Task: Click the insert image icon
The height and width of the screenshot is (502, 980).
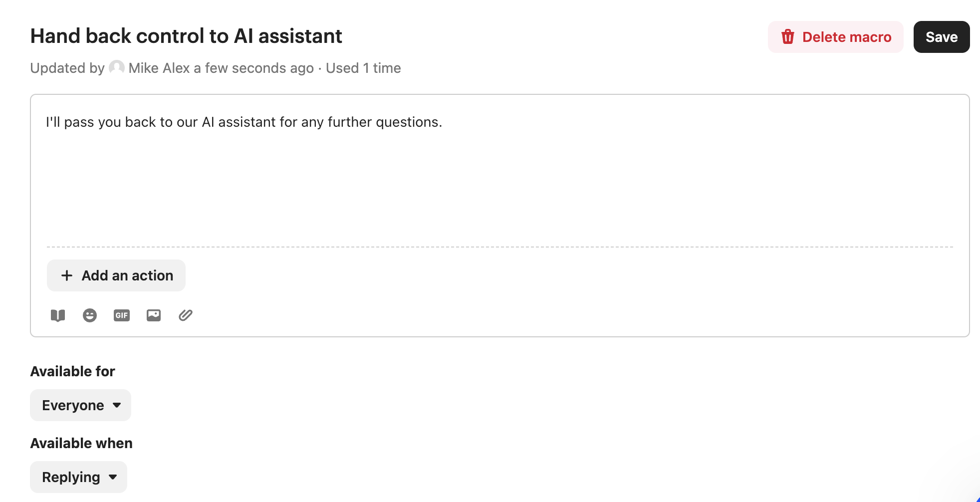Action: click(154, 315)
